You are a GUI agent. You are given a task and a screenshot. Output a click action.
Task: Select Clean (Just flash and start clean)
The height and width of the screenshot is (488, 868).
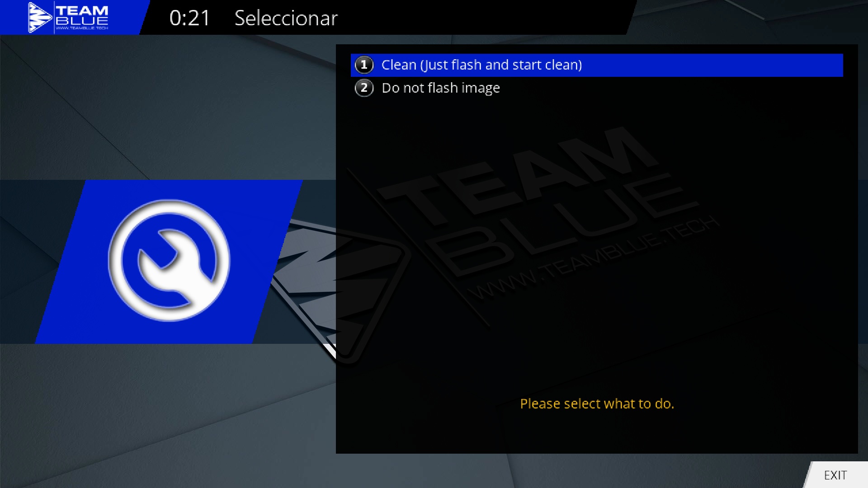[481, 65]
